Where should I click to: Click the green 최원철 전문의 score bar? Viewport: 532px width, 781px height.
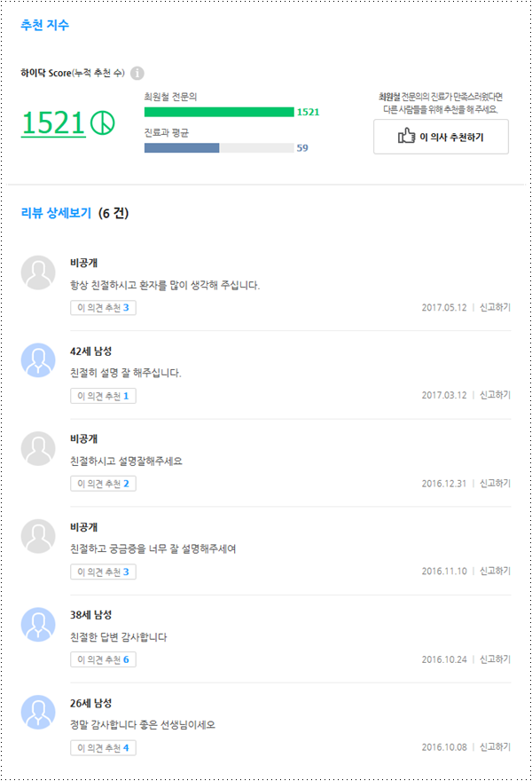point(218,112)
